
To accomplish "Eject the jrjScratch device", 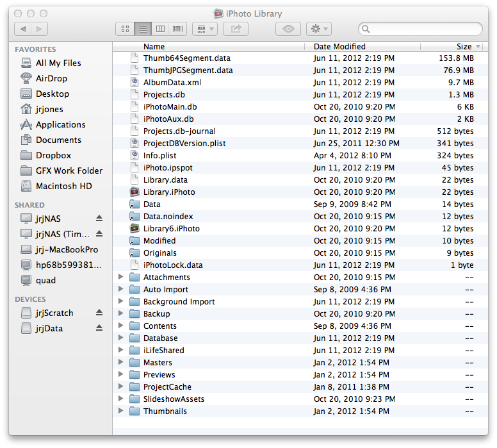I will [99, 313].
